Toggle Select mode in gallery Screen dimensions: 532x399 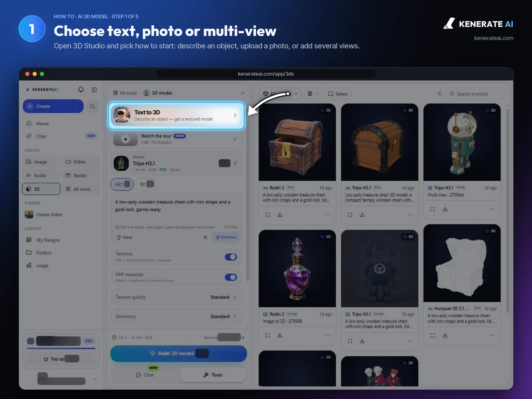(338, 94)
